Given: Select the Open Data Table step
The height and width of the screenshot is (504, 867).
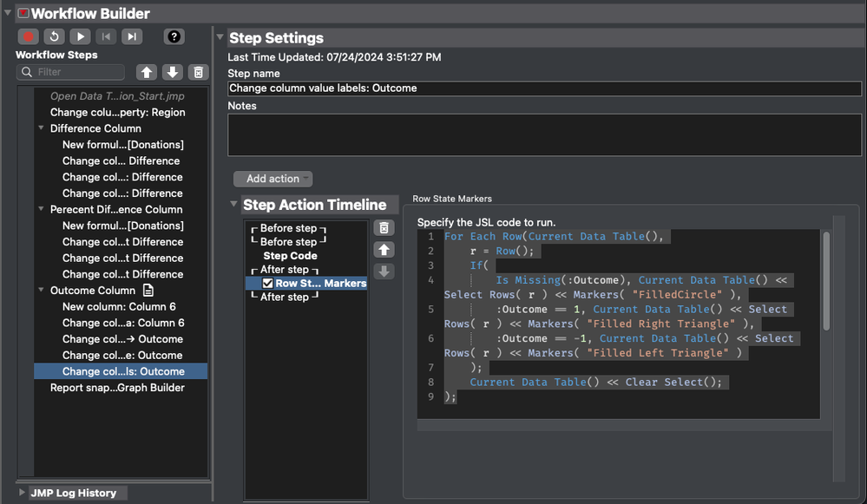Looking at the screenshot, I should (x=117, y=96).
